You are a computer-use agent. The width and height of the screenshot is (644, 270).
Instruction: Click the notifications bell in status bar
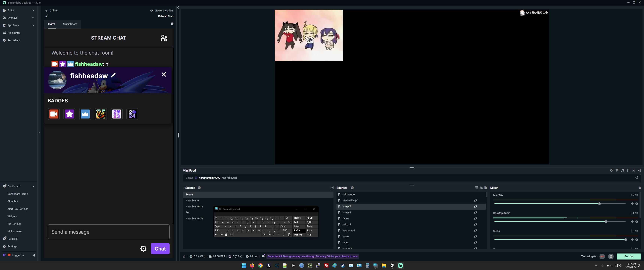263,256
